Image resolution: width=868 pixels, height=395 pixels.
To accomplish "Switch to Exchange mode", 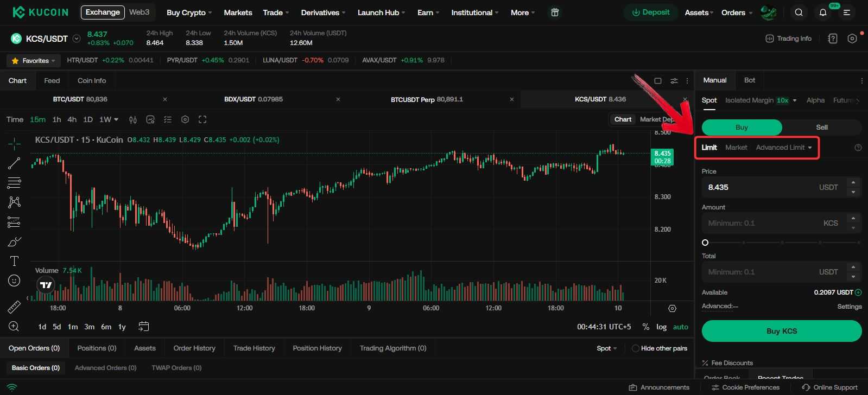I will click(x=103, y=12).
